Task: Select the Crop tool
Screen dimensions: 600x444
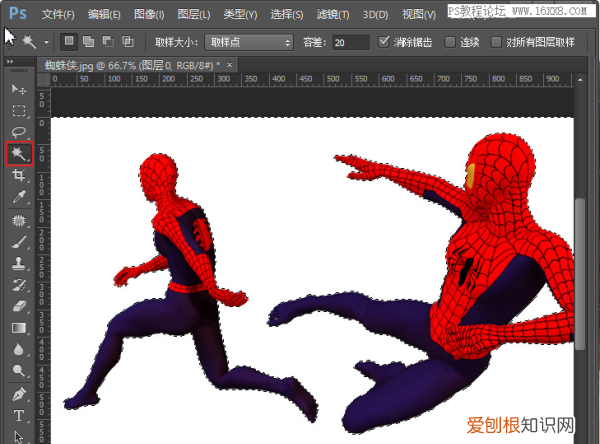Action: pyautogui.click(x=18, y=176)
